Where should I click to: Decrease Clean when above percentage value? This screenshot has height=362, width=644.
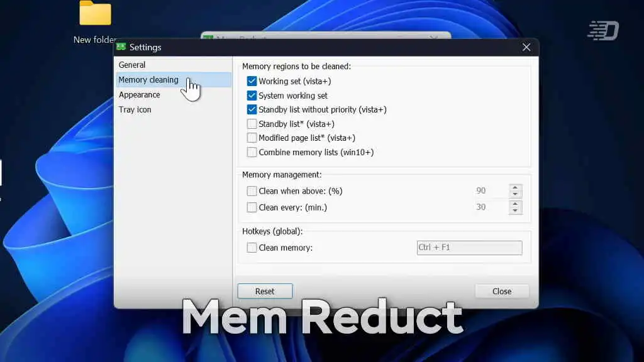coord(515,194)
